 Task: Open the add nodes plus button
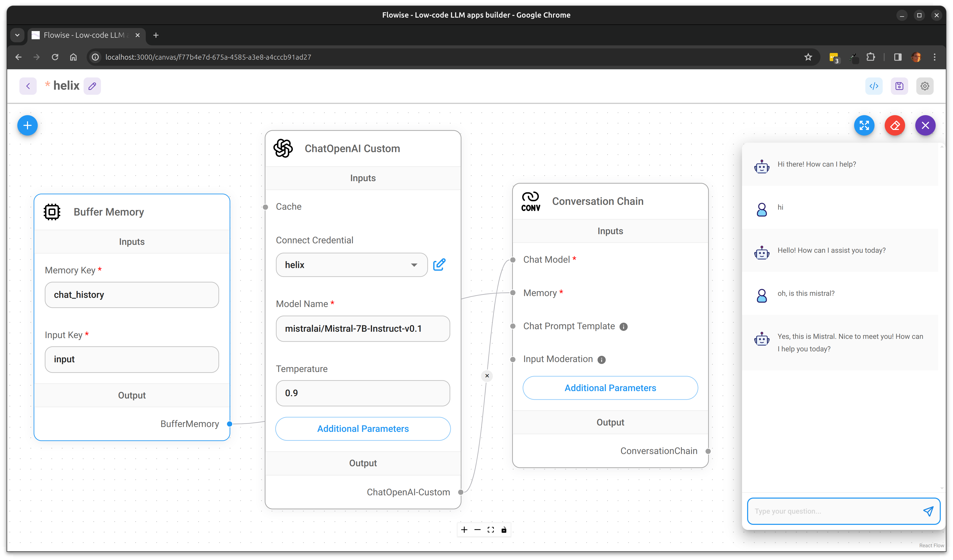click(x=27, y=126)
